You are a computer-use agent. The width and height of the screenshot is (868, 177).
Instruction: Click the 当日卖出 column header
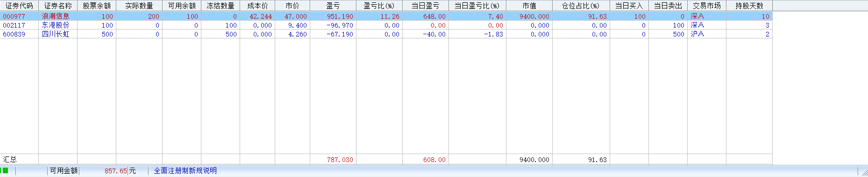tap(668, 6)
